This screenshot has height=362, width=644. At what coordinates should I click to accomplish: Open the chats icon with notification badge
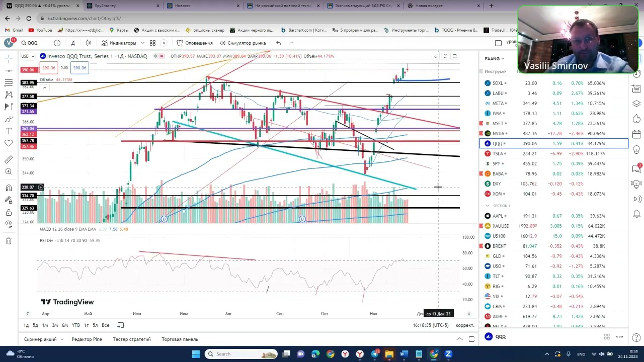point(636,168)
